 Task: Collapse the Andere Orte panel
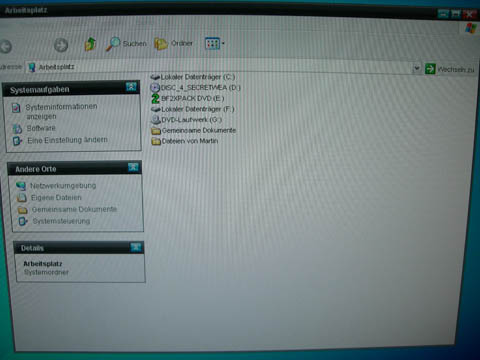coord(133,167)
